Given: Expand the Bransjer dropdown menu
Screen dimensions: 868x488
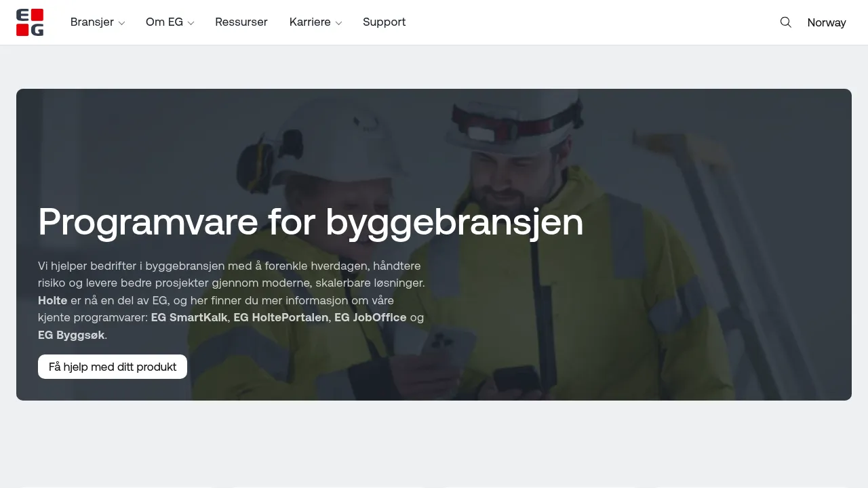Looking at the screenshot, I should point(98,22).
